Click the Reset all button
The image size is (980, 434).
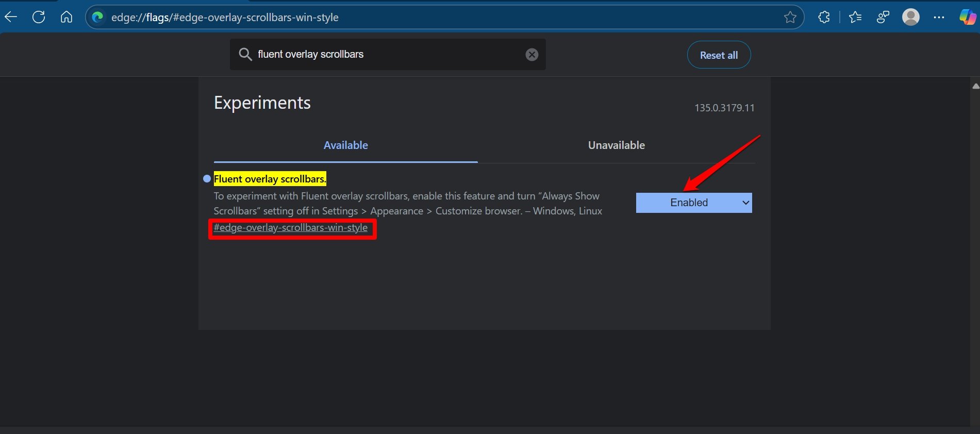point(719,55)
